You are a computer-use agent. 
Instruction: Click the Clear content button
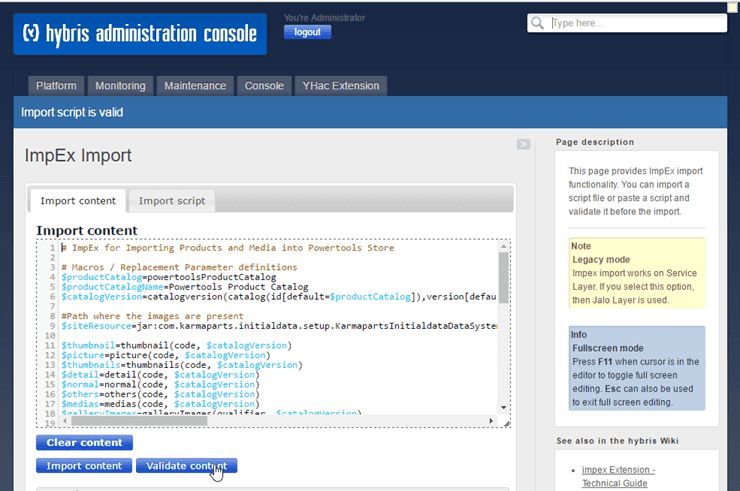click(x=84, y=442)
